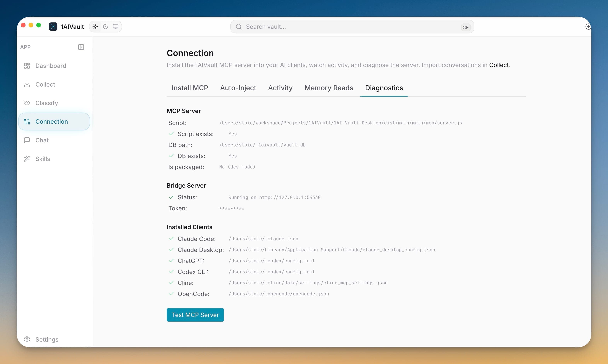Click the 1AIVault title text

[x=72, y=27]
